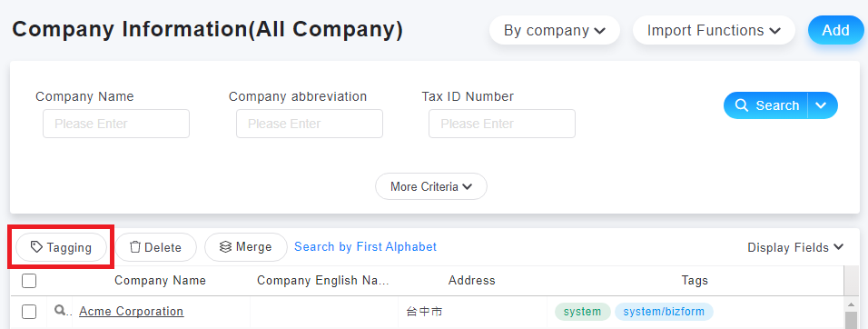Click the Add button

[x=836, y=30]
